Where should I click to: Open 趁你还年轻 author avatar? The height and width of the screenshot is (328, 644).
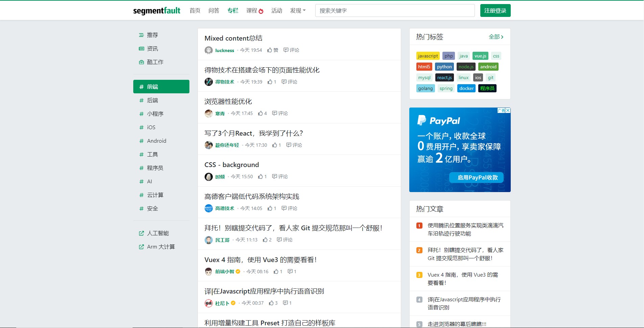pyautogui.click(x=209, y=145)
